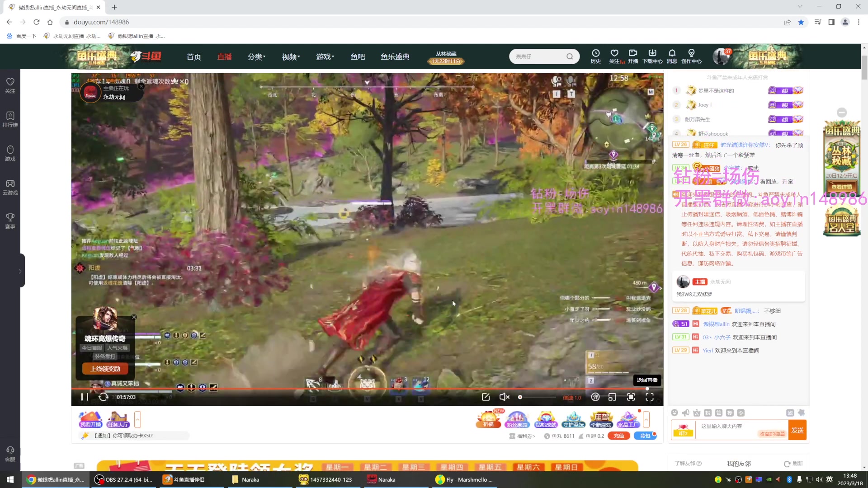Open 收藏的弹幕 saved danmaku
The height and width of the screenshot is (488, 868).
pos(772,434)
